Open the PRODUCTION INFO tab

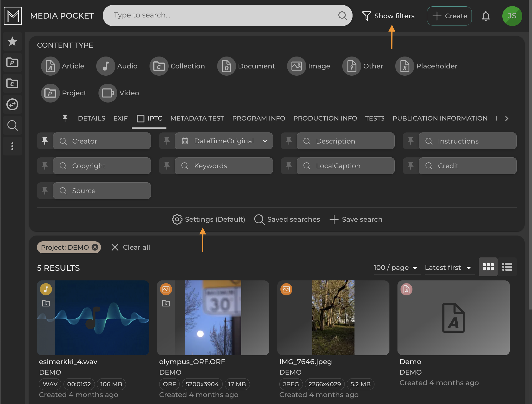[325, 119]
